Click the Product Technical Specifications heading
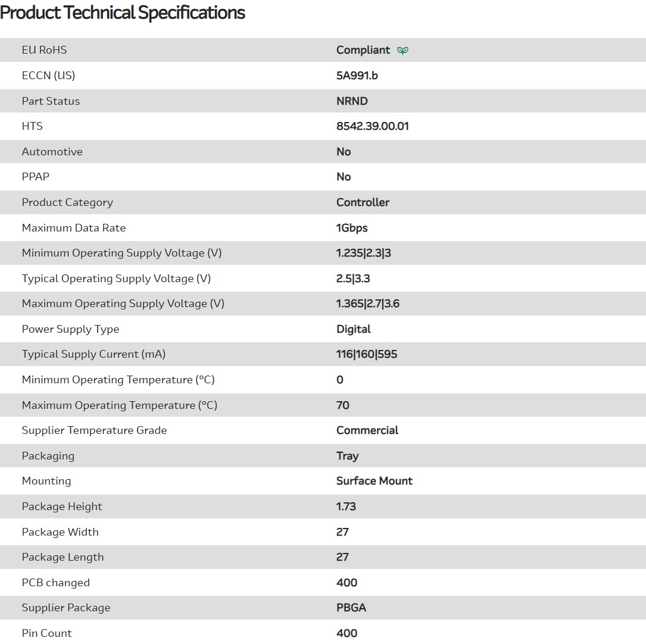Screen dimensions: 646x644 coord(123,12)
